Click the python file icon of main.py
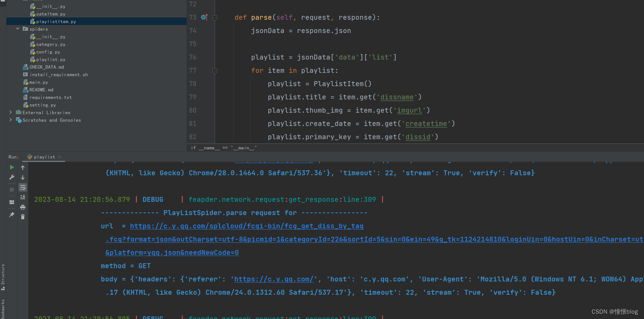The width and height of the screenshot is (644, 319). pos(26,82)
